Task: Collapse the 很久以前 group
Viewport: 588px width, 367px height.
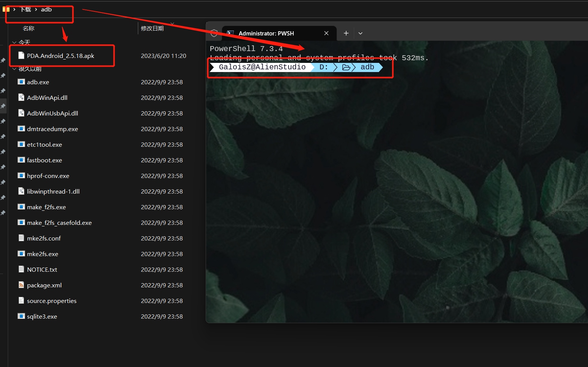Action: pos(14,69)
